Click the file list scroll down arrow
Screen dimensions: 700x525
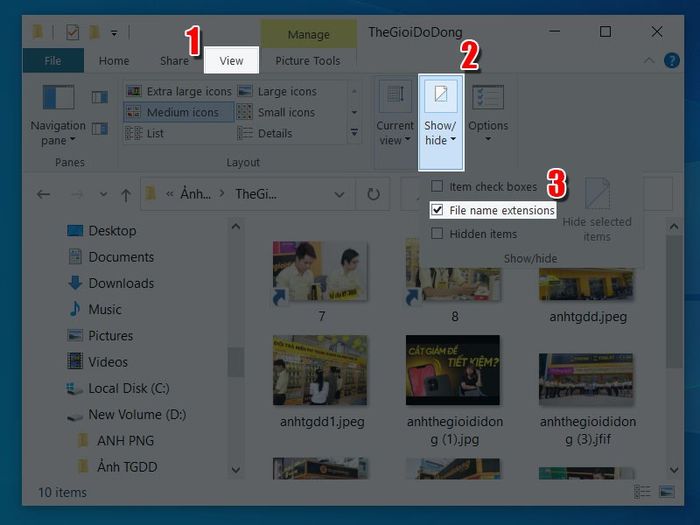[x=674, y=470]
